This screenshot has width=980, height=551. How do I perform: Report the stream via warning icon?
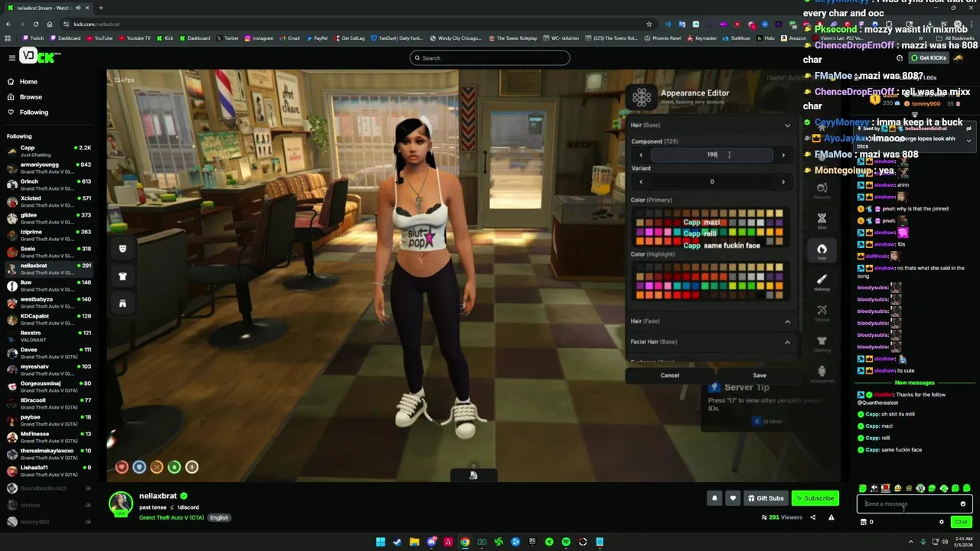pyautogui.click(x=832, y=517)
